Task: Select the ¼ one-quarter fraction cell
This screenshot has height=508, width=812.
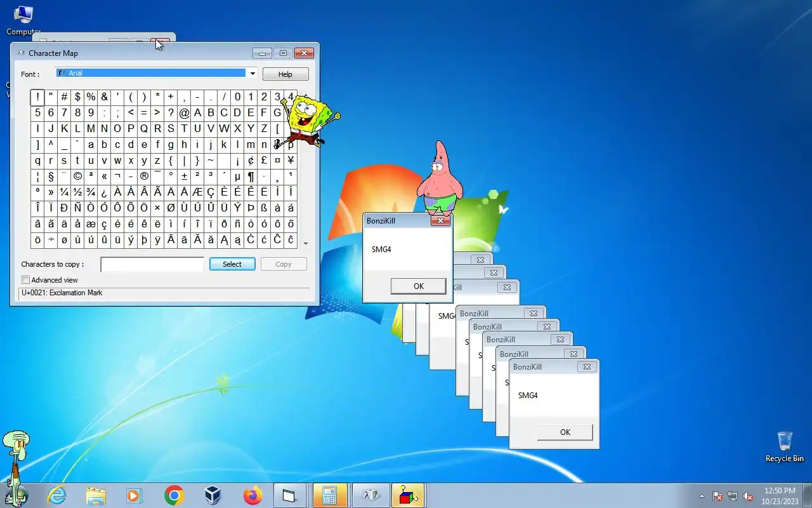Action: tap(64, 192)
